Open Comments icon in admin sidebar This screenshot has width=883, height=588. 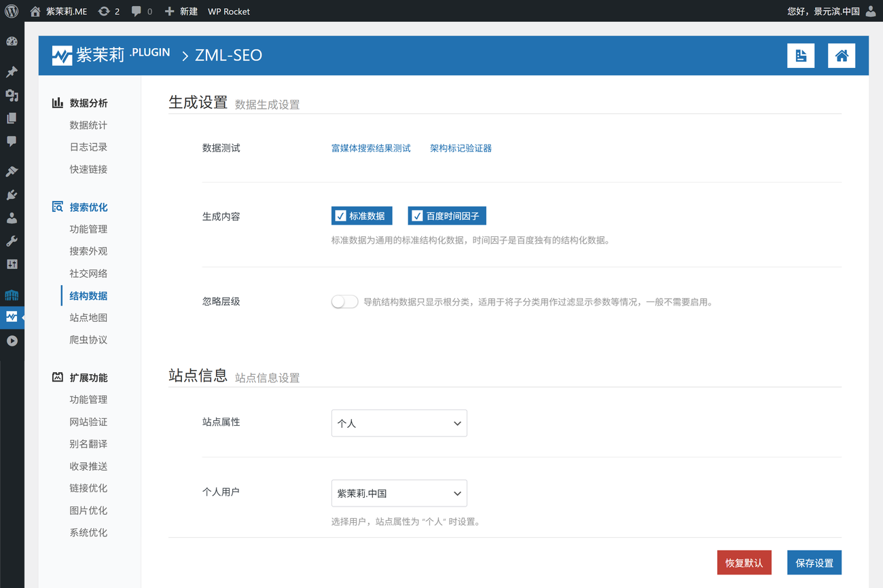tap(12, 141)
